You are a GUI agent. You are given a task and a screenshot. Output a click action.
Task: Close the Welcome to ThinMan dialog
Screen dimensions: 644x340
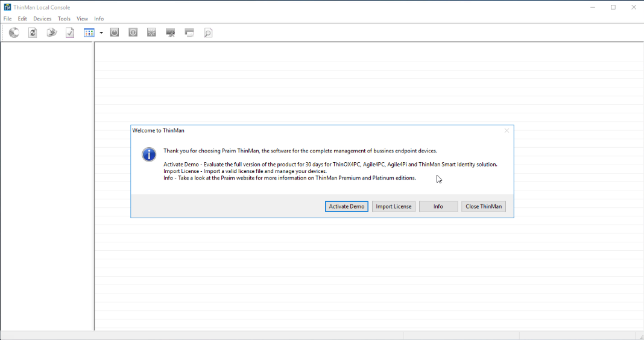click(x=507, y=131)
